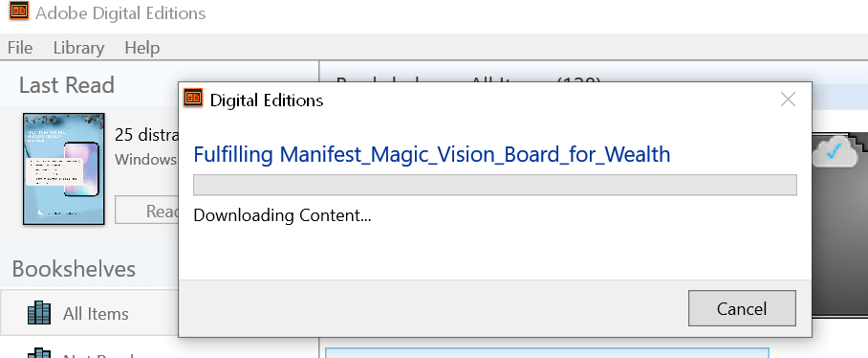The width and height of the screenshot is (868, 358).
Task: Cancel the content download
Action: [x=742, y=308]
